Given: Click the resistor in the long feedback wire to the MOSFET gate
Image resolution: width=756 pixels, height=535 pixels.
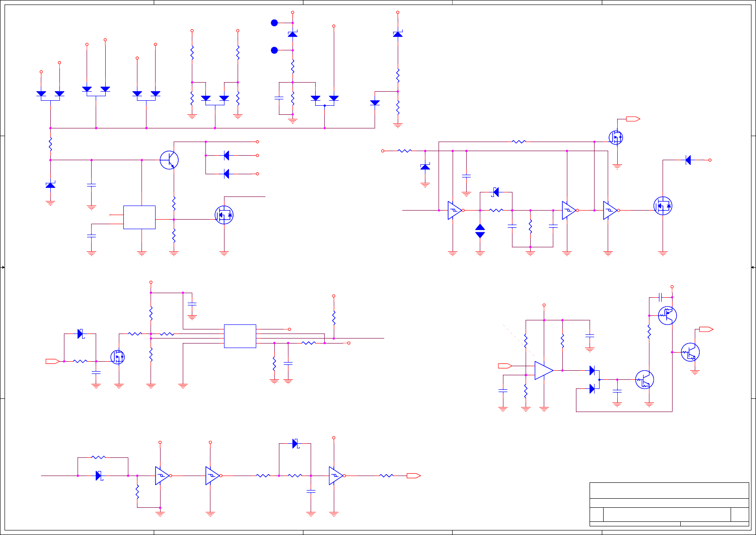Looking at the screenshot, I should click(519, 142).
